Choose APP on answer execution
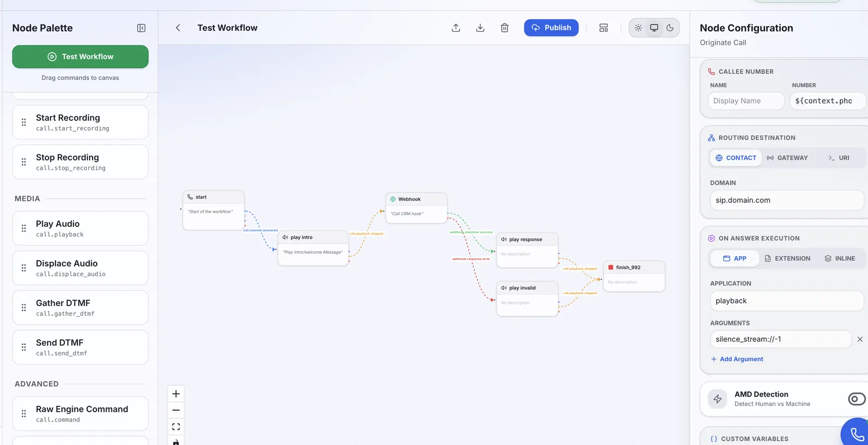The height and width of the screenshot is (445, 868). pyautogui.click(x=735, y=258)
